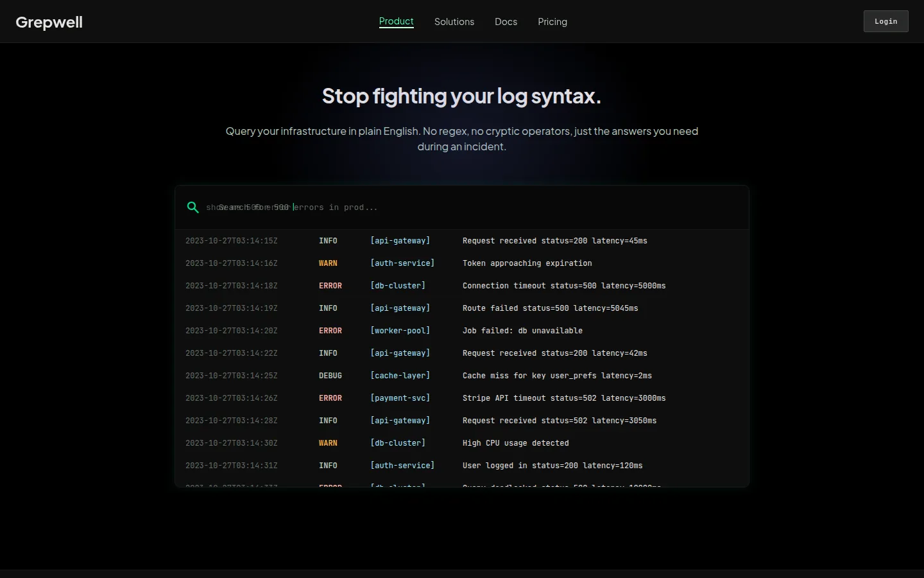Screen dimensions: 924x578
Task: Click timestamp 2023-10-27T03:14:26Z
Action: point(231,398)
